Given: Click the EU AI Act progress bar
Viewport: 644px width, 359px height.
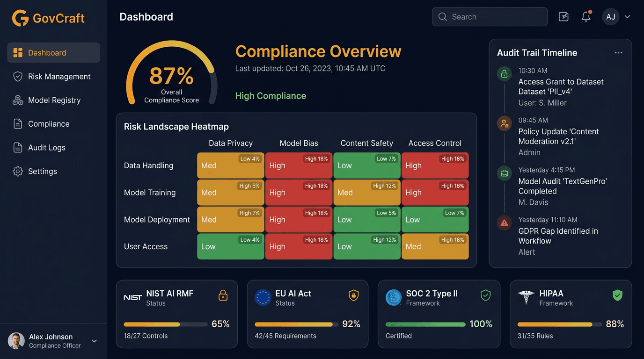Looking at the screenshot, I should coord(294,324).
